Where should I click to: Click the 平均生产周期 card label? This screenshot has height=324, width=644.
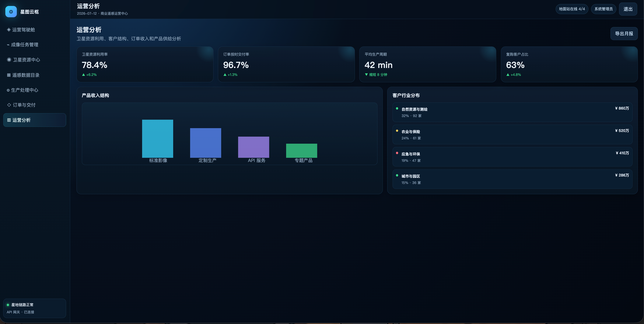coord(376,54)
